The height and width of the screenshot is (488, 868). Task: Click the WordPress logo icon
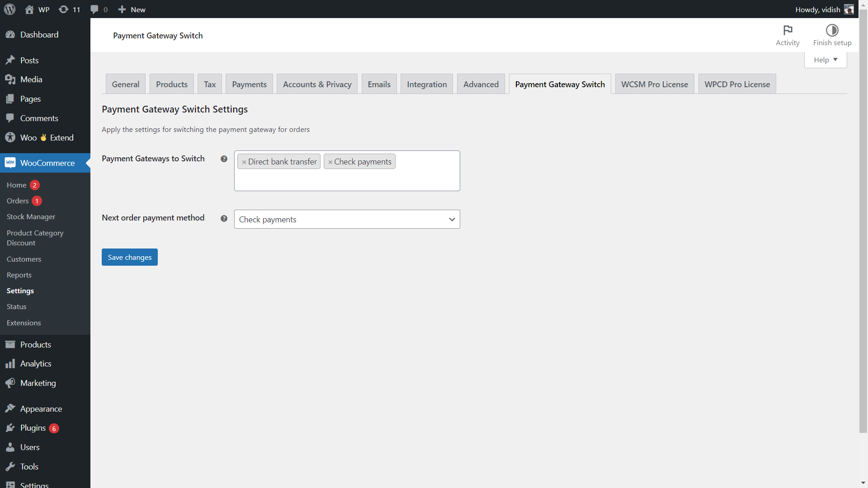coord(9,9)
